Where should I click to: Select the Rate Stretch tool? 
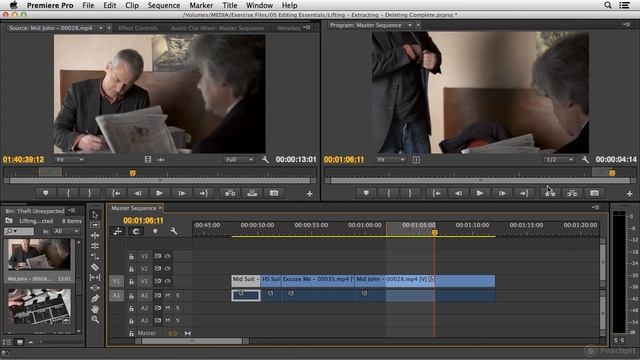coord(95,257)
